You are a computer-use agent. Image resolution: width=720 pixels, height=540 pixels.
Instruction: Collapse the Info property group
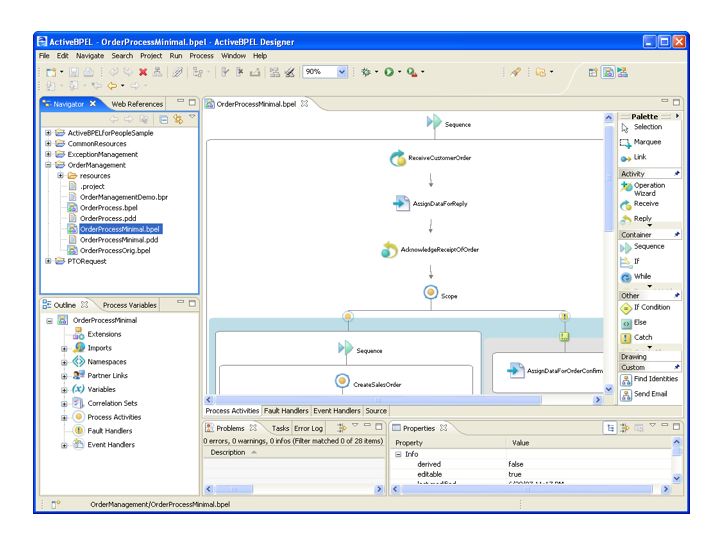pos(398,454)
